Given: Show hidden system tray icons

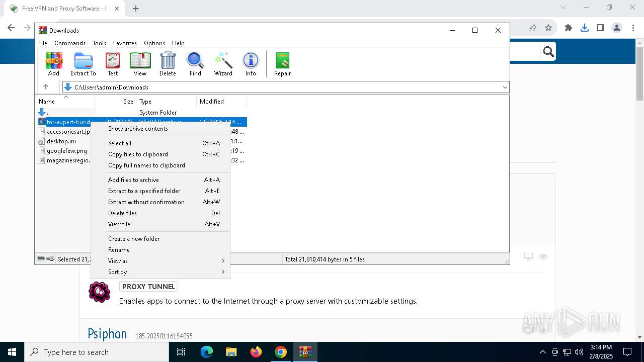Looking at the screenshot, I should point(542,352).
